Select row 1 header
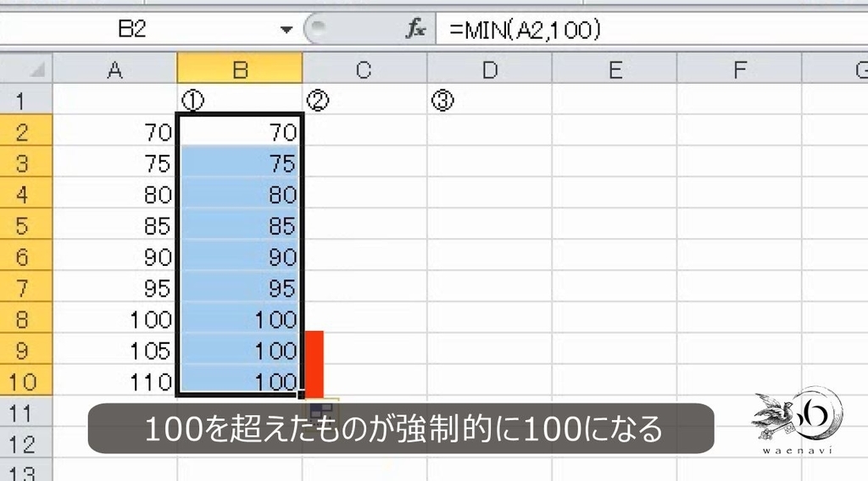Screen dimensions: 868x481 coord(26,100)
